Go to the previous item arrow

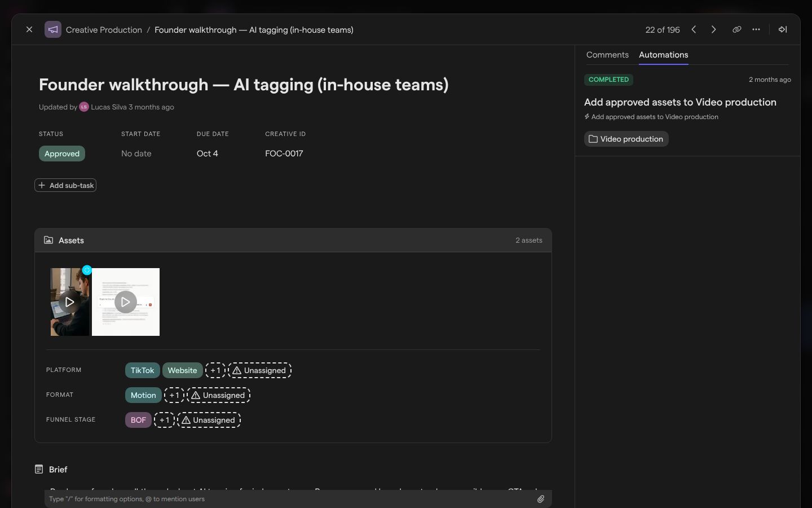694,29
